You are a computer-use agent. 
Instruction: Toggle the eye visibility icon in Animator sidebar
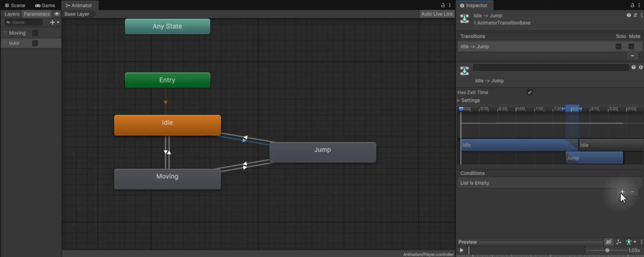pos(57,14)
